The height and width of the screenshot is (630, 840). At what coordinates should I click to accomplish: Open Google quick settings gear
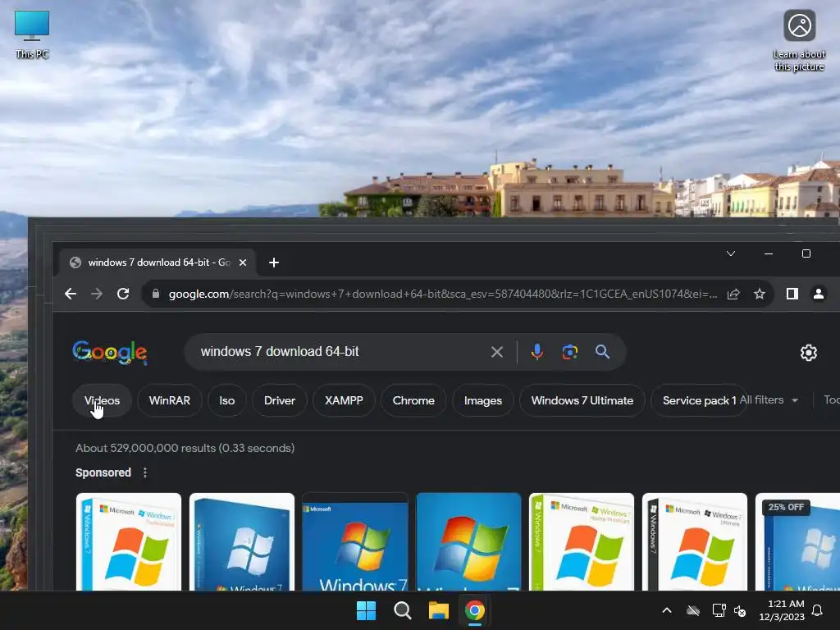(x=808, y=353)
